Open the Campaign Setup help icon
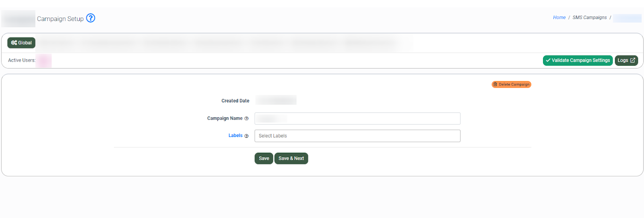 (x=91, y=18)
